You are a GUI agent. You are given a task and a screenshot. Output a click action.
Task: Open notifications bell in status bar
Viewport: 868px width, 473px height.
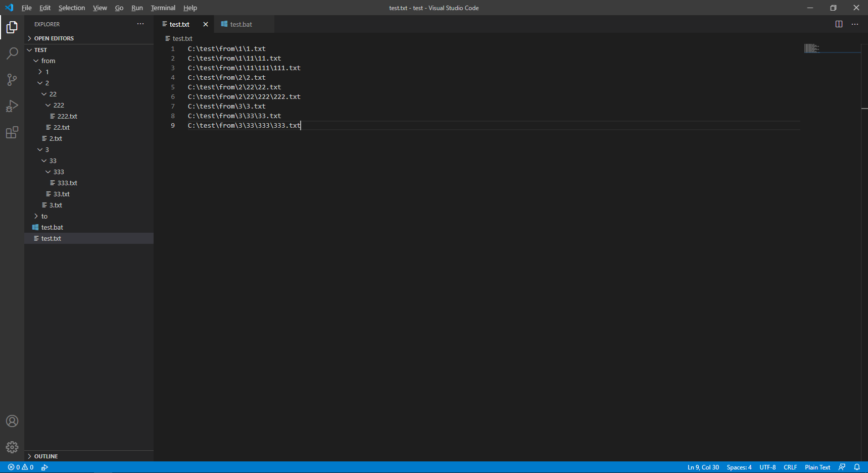coord(857,467)
